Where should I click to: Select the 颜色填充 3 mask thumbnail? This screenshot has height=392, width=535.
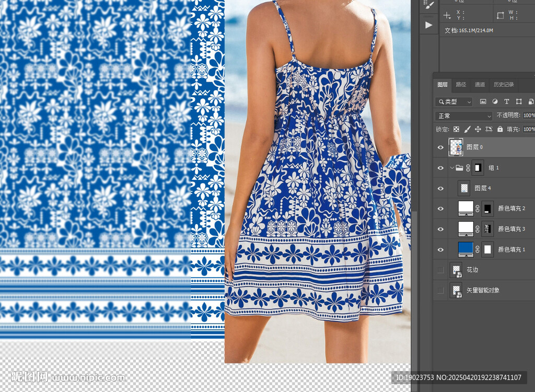487,229
